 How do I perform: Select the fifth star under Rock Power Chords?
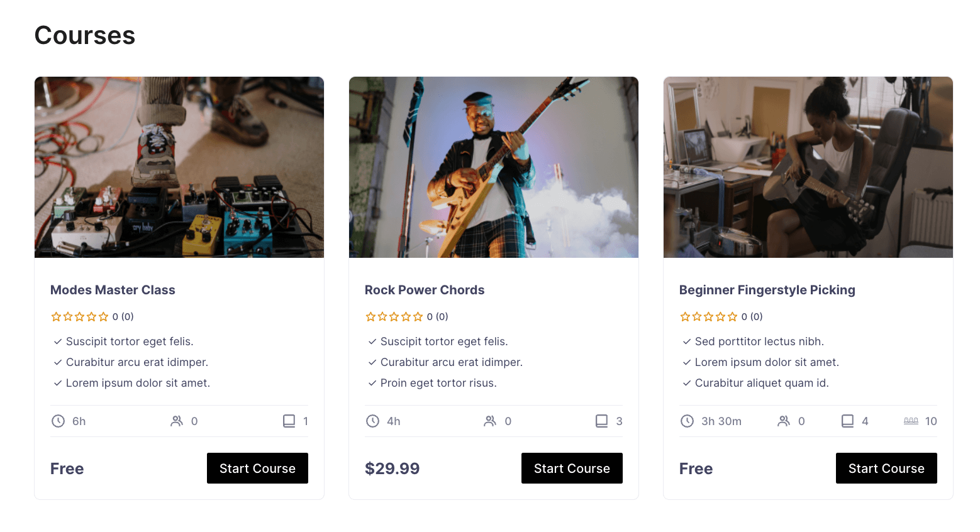418,316
